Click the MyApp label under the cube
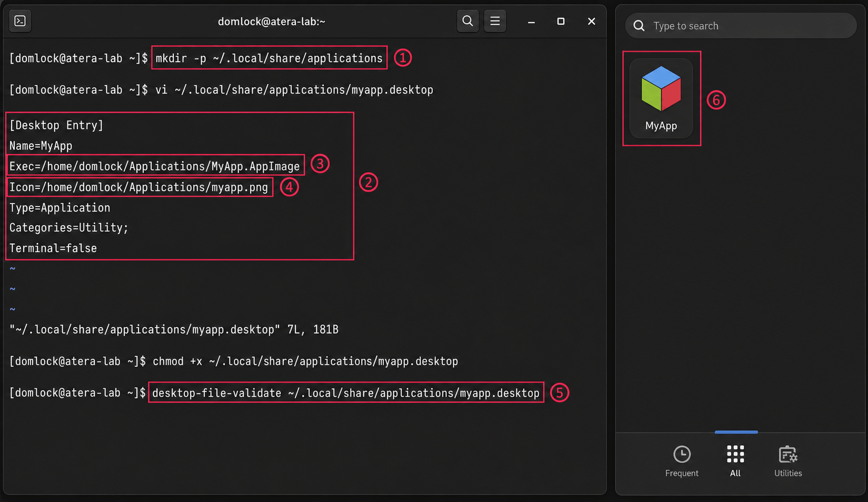This screenshot has width=868, height=502. 661,126
